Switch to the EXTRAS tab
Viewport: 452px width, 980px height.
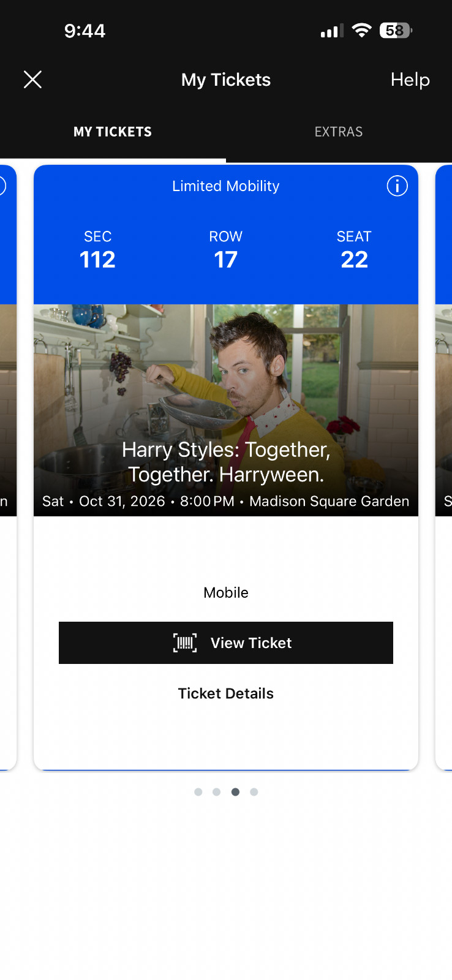point(338,131)
